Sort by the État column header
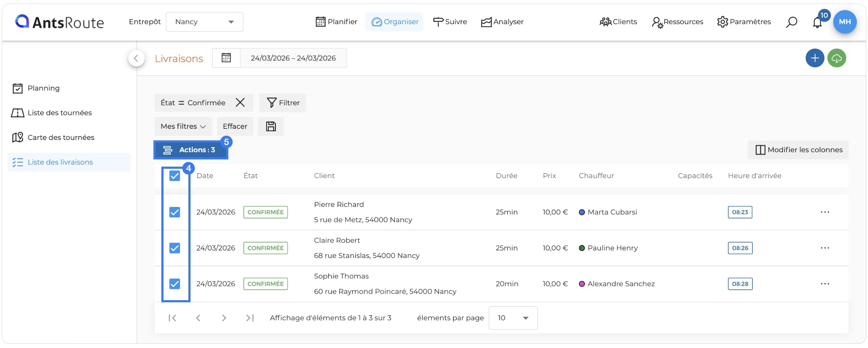 251,176
